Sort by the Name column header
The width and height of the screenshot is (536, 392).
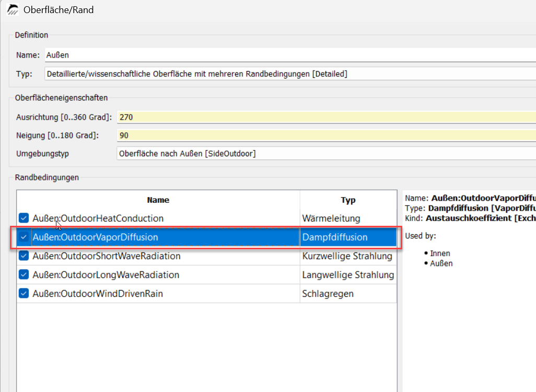[158, 200]
